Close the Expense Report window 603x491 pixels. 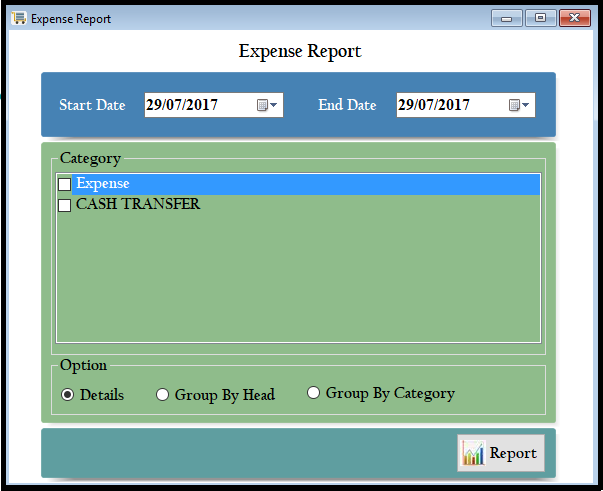coord(574,18)
